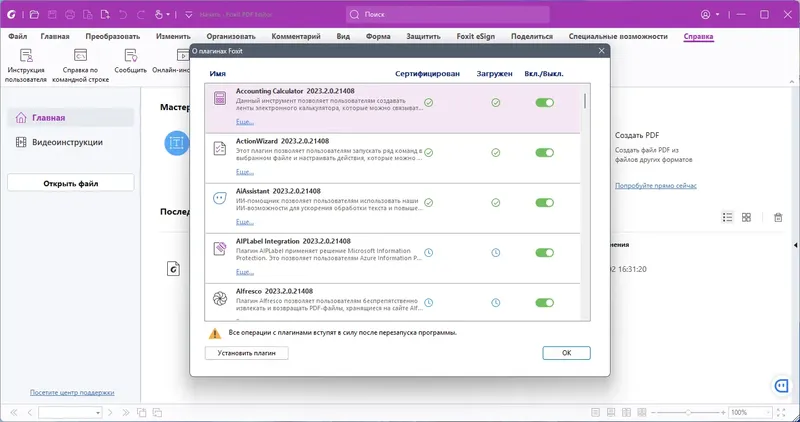
Task: Enter full screen mode from status bar
Action: coord(781,412)
